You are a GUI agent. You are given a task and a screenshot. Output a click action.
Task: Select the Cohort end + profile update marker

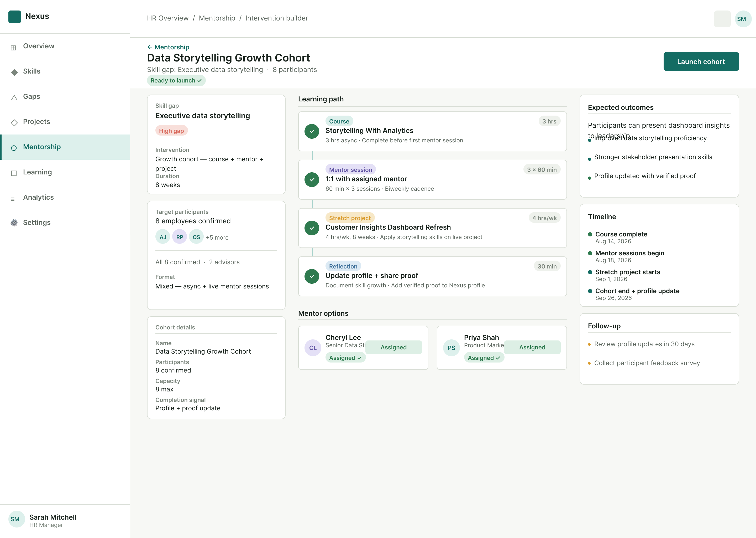point(590,291)
